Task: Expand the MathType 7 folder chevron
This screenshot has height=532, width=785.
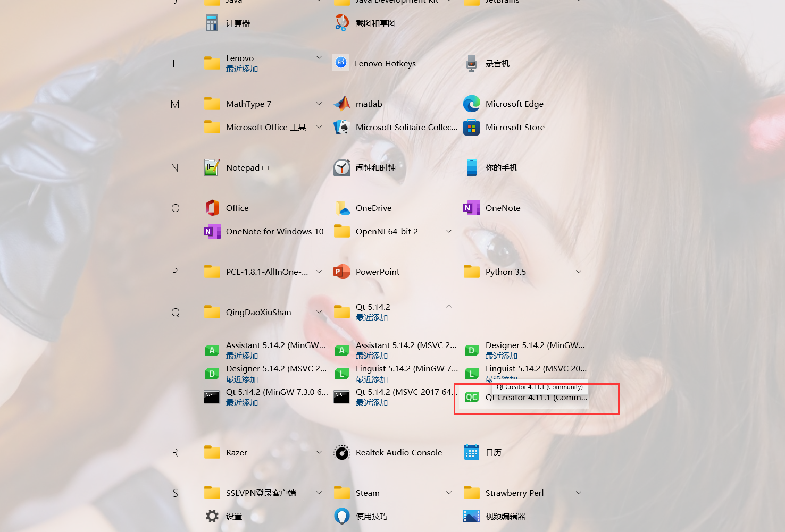Action: pos(319,104)
